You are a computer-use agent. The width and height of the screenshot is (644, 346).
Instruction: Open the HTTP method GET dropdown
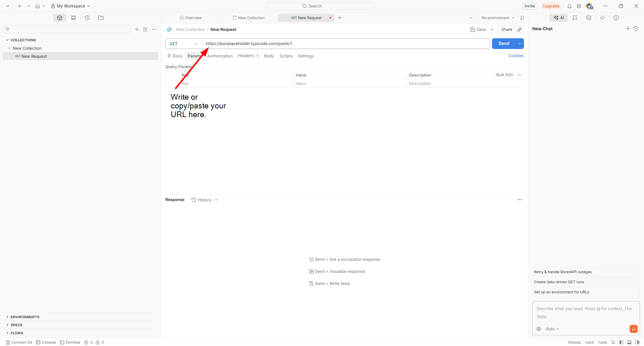pyautogui.click(x=184, y=44)
